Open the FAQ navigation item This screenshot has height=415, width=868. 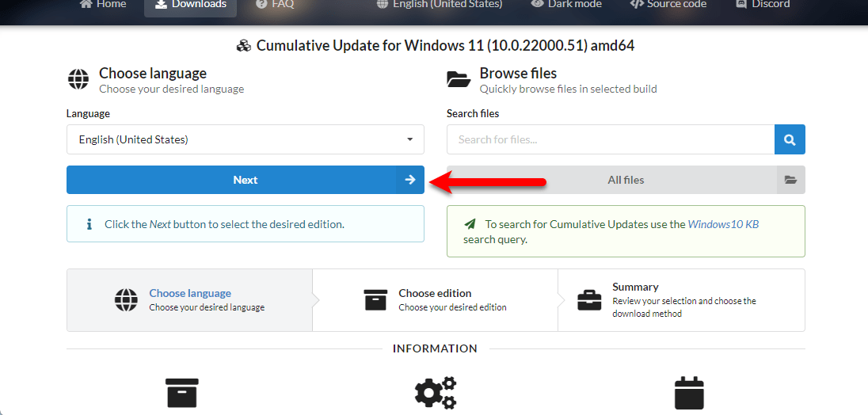[275, 5]
